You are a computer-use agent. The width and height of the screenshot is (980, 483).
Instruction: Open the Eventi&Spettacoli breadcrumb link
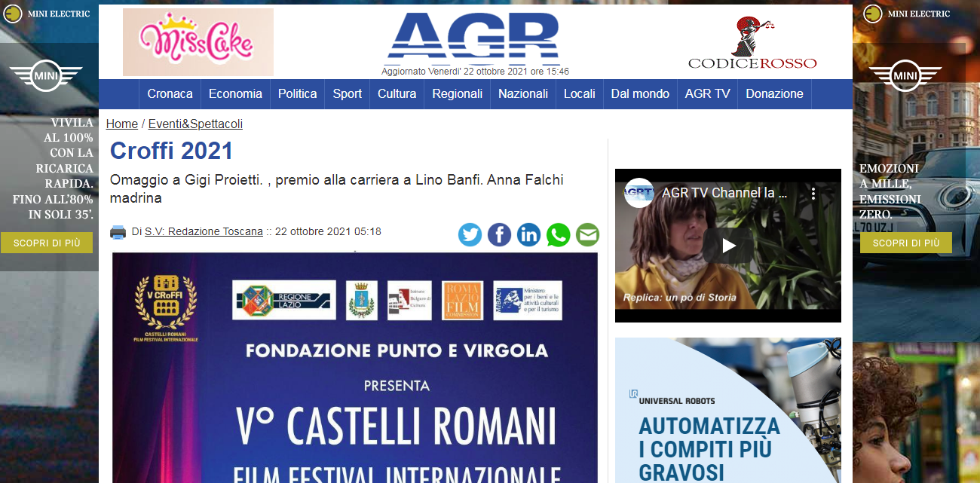tap(195, 124)
